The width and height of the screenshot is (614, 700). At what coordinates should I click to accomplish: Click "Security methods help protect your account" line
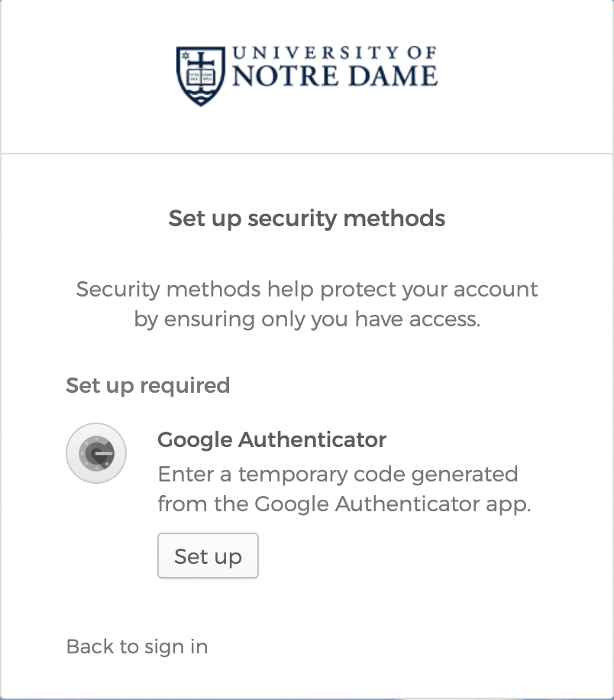(x=307, y=290)
